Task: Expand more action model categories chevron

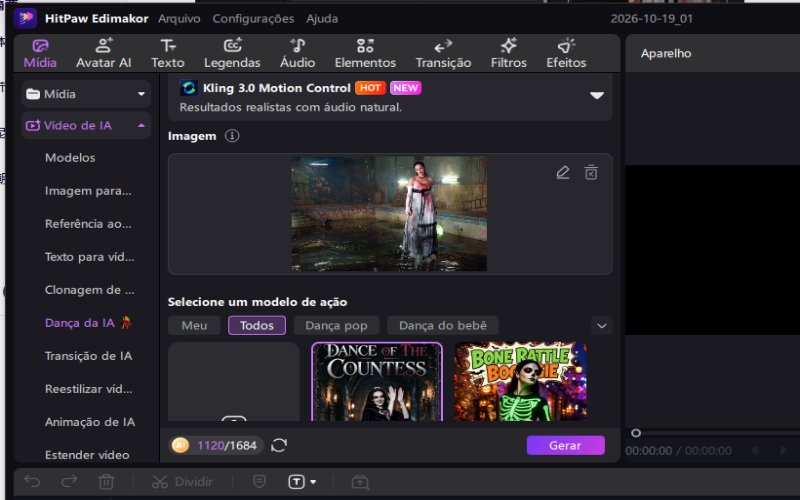Action: point(602,326)
